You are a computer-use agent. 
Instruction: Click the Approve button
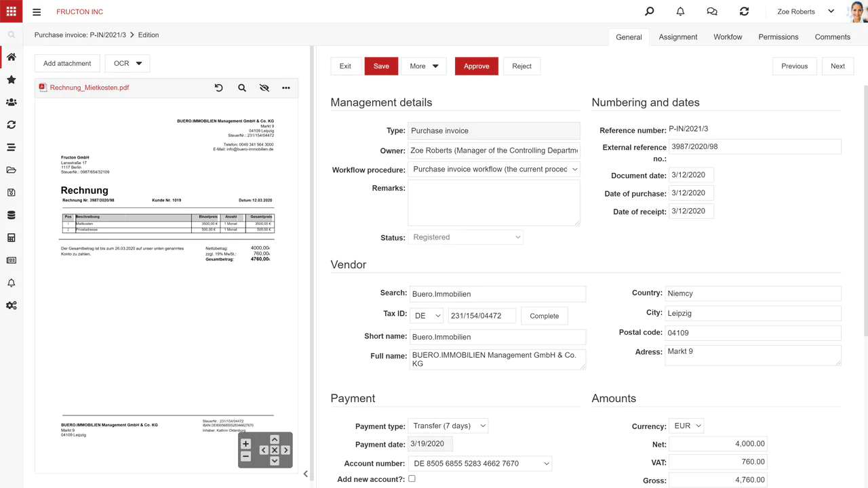476,66
